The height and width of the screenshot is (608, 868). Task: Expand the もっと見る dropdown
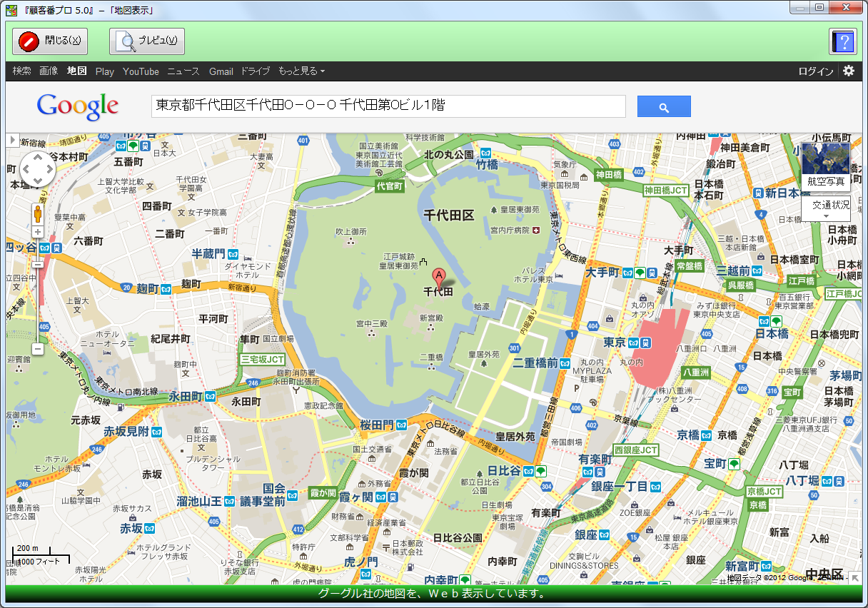tap(301, 71)
